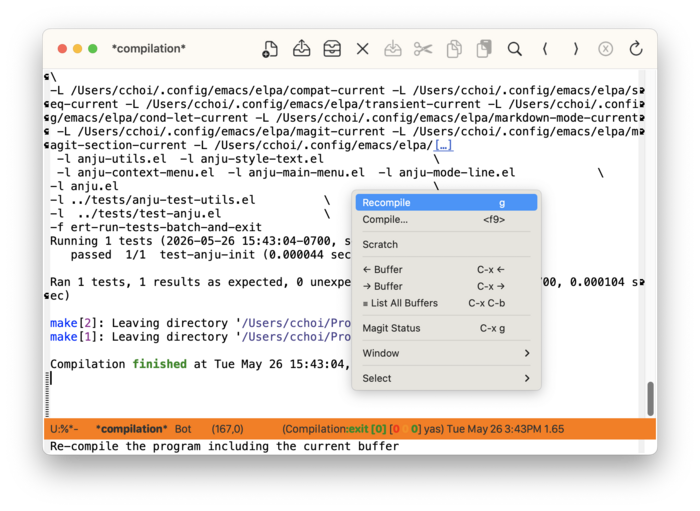Click the 'passed 1/1 test-anju-init' line
Screen dimensions: 700x511
pos(210,255)
